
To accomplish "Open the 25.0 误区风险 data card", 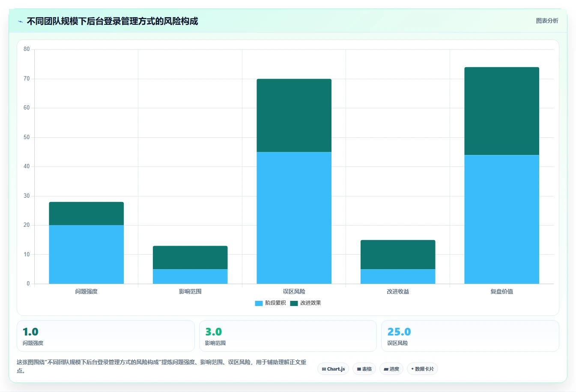I will (470, 336).
